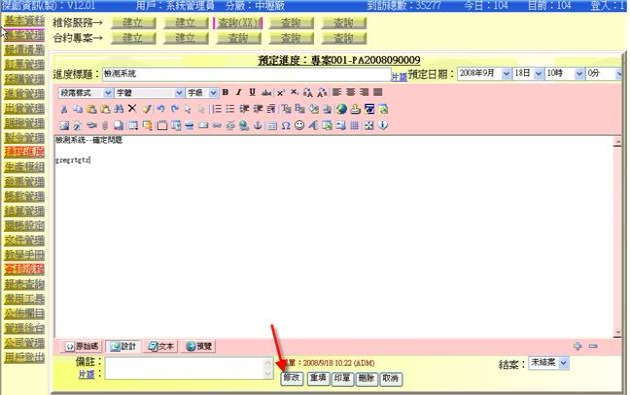Open the 段落樣式 paragraph style dropdown
The height and width of the screenshot is (395, 630).
coord(86,93)
